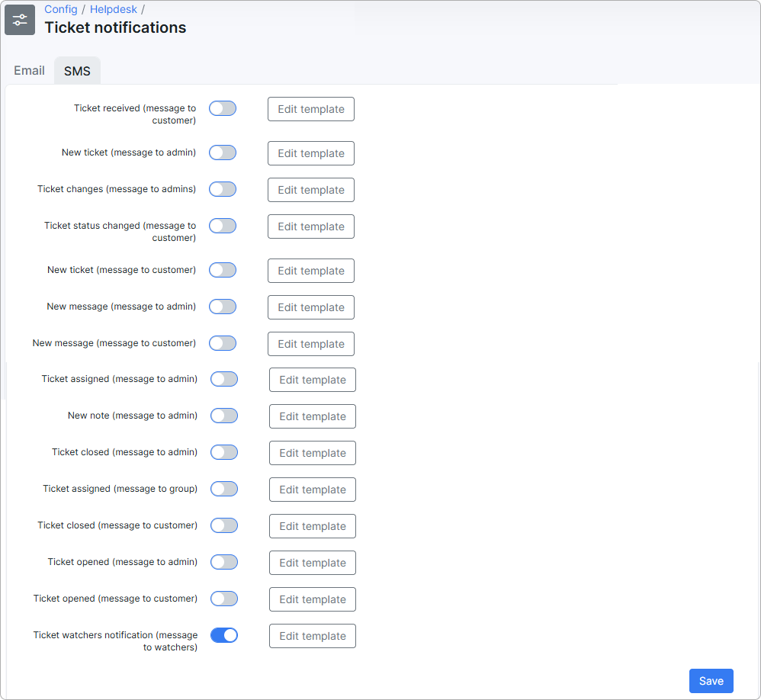Edit template for New message (message to customer)
Viewport: 761px width, 700px height.
311,344
